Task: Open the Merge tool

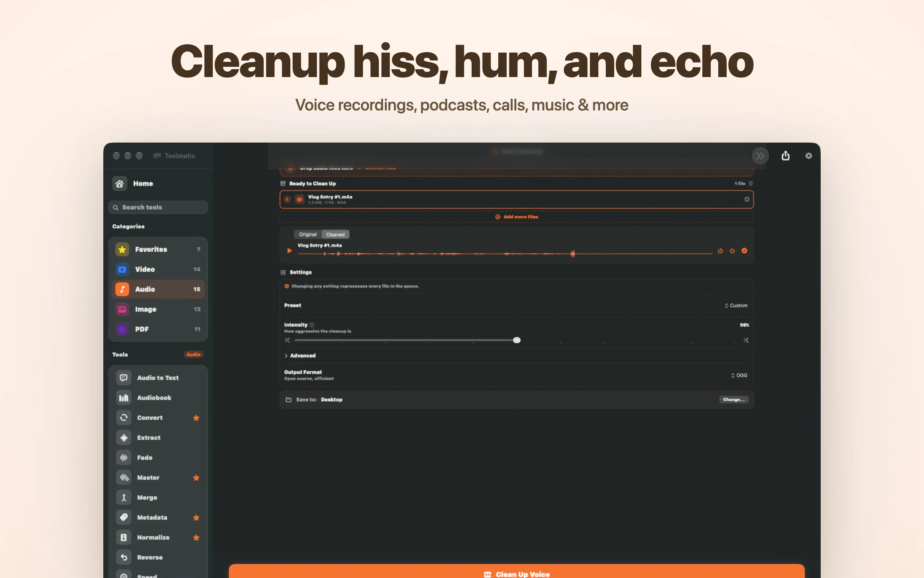Action: click(x=158, y=497)
